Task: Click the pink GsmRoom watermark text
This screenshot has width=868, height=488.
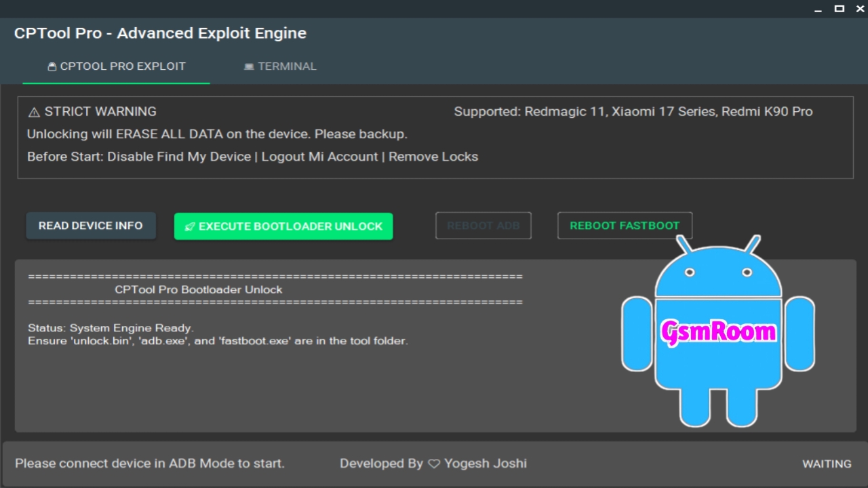Action: tap(718, 332)
